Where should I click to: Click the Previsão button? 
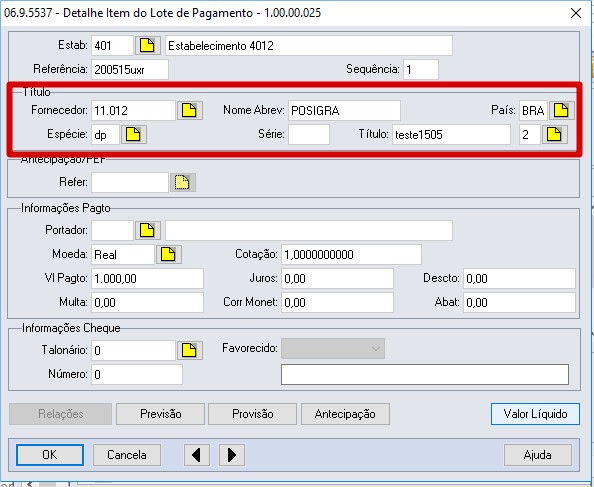coord(160,414)
